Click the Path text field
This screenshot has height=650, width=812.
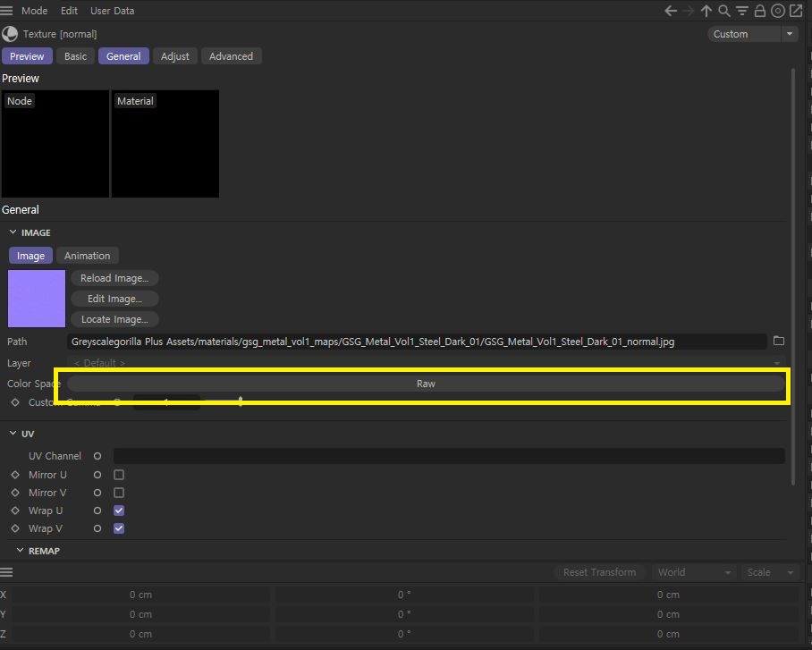(x=417, y=342)
